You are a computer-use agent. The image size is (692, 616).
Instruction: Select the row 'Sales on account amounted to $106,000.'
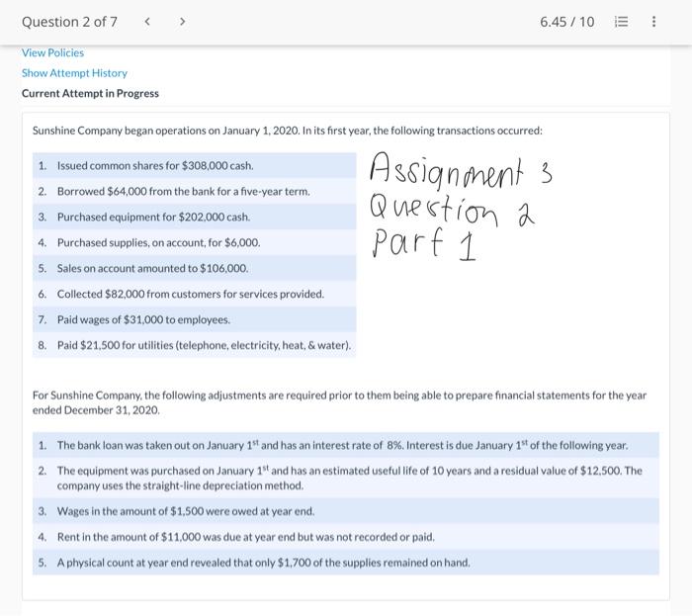pyautogui.click(x=194, y=268)
